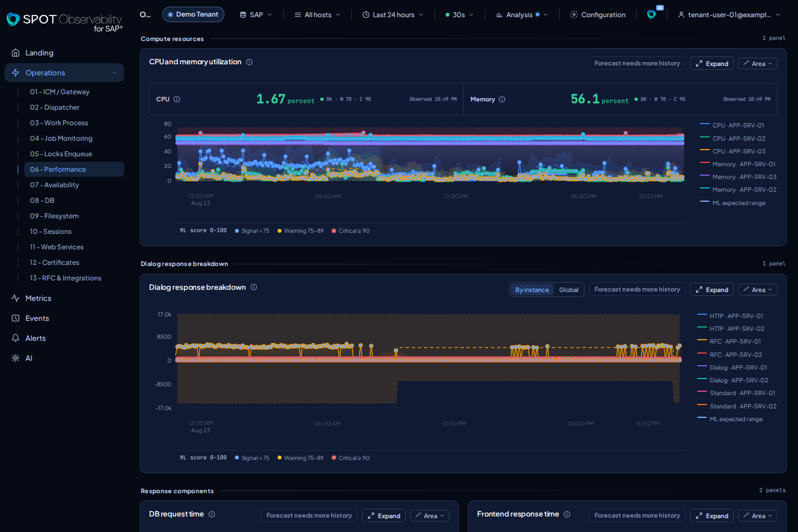The image size is (798, 532).
Task: Open 13 - RFC & Integrations page
Action: pos(65,278)
